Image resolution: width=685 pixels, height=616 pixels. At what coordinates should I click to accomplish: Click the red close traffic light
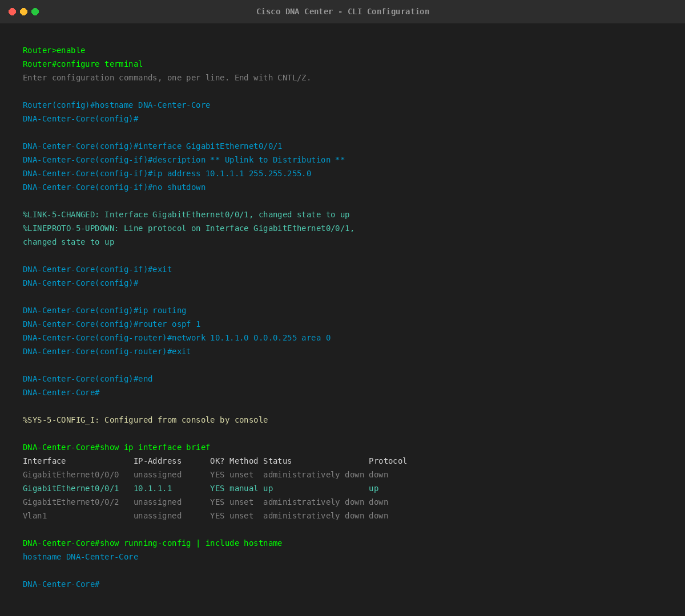(12, 11)
